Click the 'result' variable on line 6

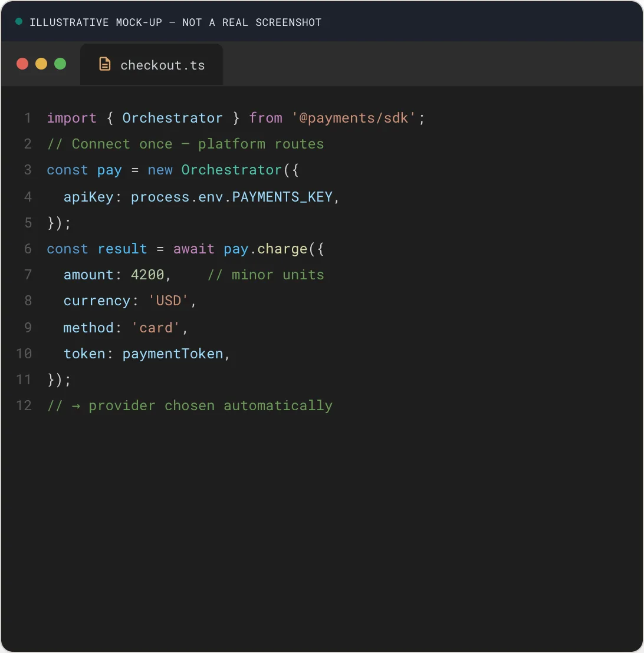(122, 249)
